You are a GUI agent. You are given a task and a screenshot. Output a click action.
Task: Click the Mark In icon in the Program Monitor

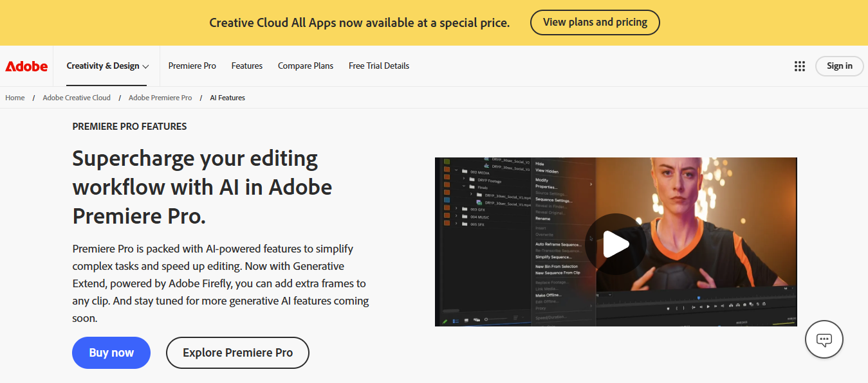[x=678, y=307]
